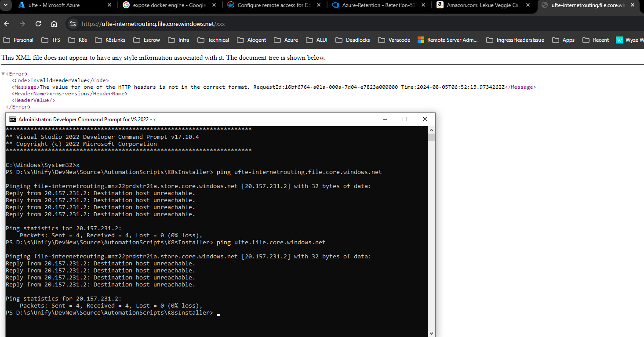The width and height of the screenshot is (644, 337).
Task: Click the 'Visual Studio 2022 Developer Command Prompt v17.10.4' line
Action: (102, 137)
